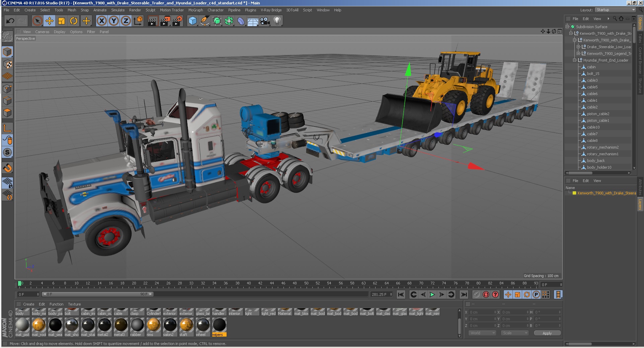
Task: Add a light object
Action: [277, 21]
